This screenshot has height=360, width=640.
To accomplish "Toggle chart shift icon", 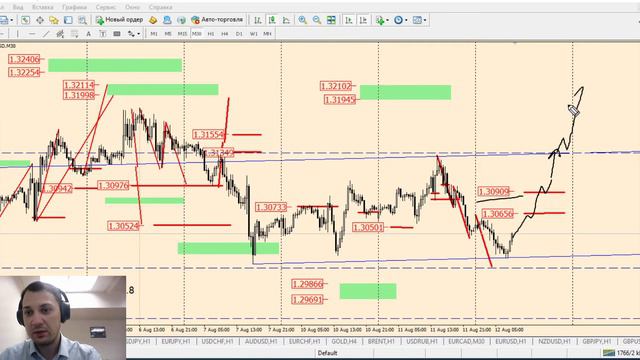I will (363, 20).
